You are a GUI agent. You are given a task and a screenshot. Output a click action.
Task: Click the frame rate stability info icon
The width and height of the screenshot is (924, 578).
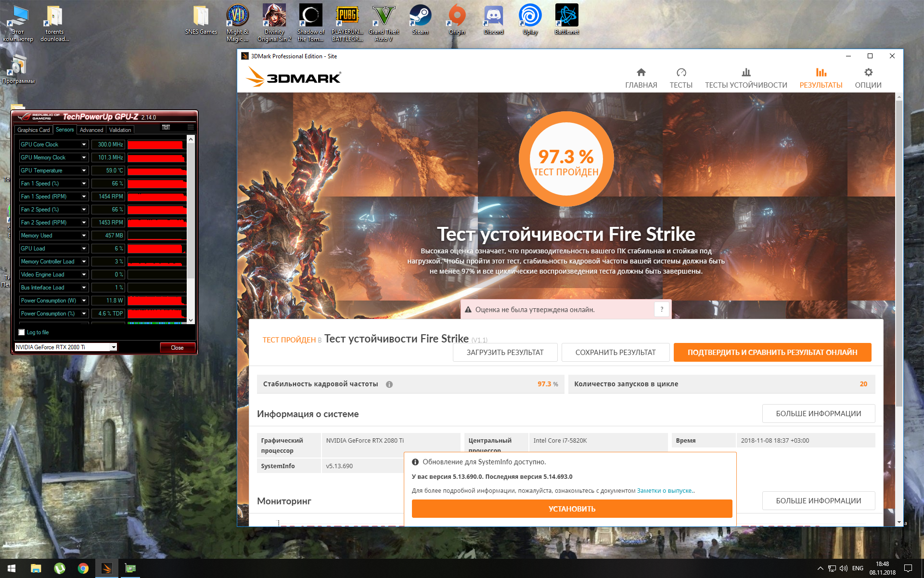[389, 384]
